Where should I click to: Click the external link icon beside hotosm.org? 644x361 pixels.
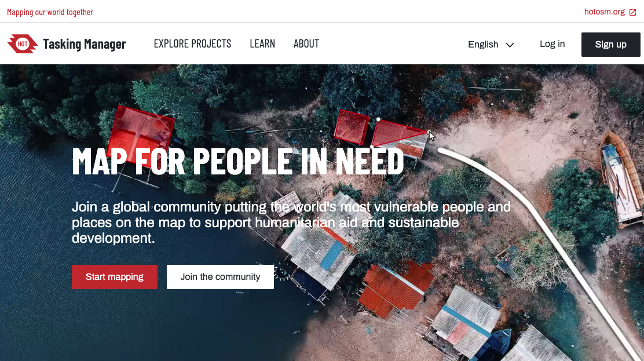pos(633,12)
